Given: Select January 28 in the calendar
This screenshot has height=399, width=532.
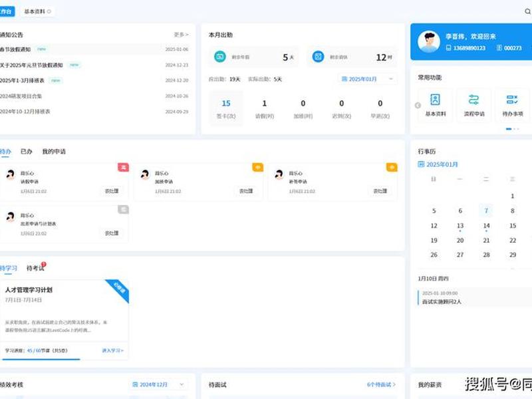Looking at the screenshot, I should (x=486, y=255).
